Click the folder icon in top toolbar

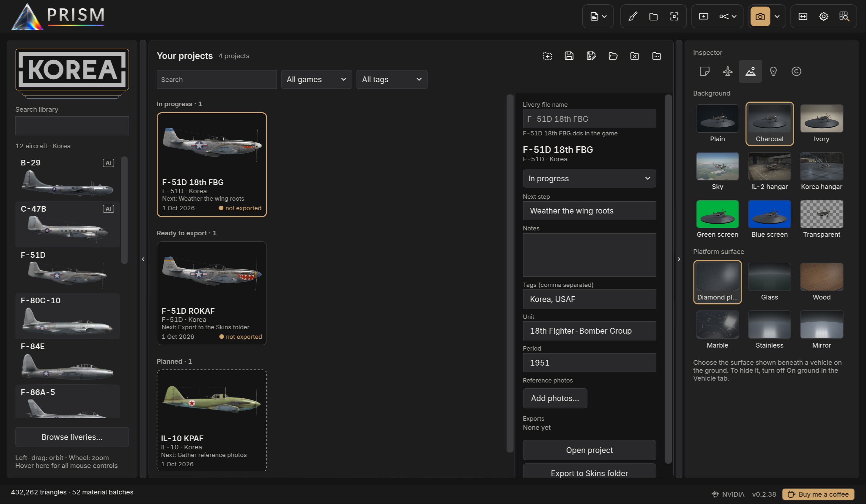[x=653, y=16]
